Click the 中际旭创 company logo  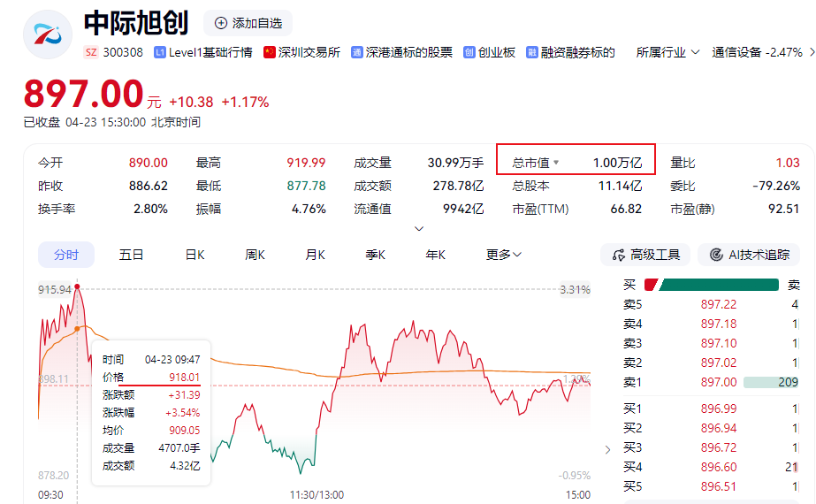pos(47,34)
